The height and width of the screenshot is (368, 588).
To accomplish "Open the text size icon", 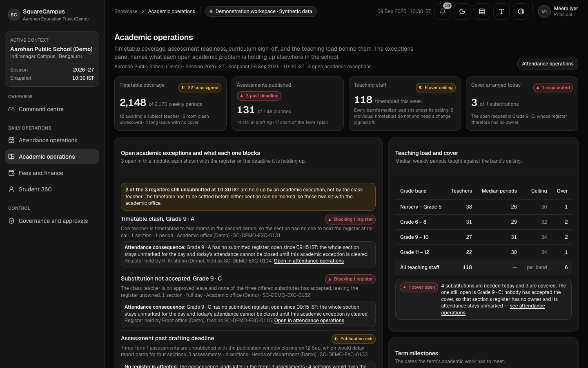I will (x=501, y=11).
